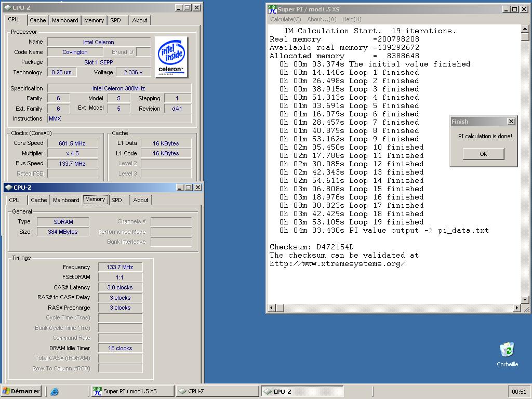
Task: Open the Démarrer start menu
Action: [x=21, y=391]
